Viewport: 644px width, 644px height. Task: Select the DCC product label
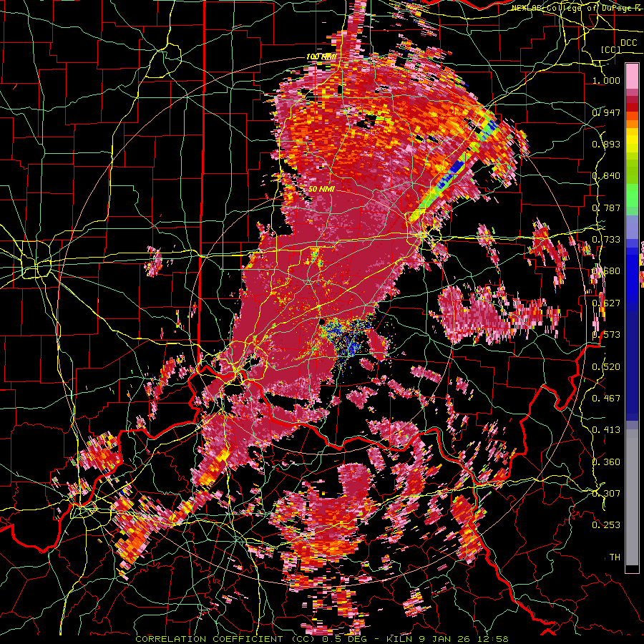click(628, 43)
